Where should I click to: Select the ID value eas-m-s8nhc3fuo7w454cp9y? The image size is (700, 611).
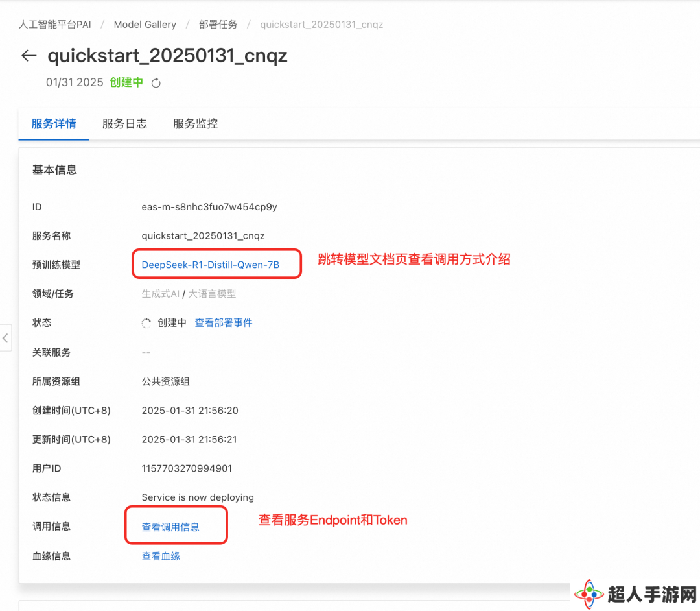click(x=209, y=207)
